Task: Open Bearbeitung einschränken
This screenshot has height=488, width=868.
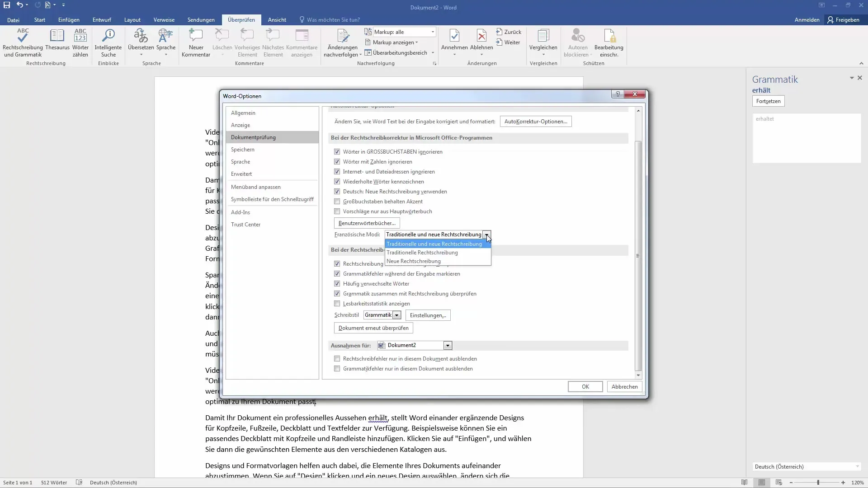Action: pos(609,43)
